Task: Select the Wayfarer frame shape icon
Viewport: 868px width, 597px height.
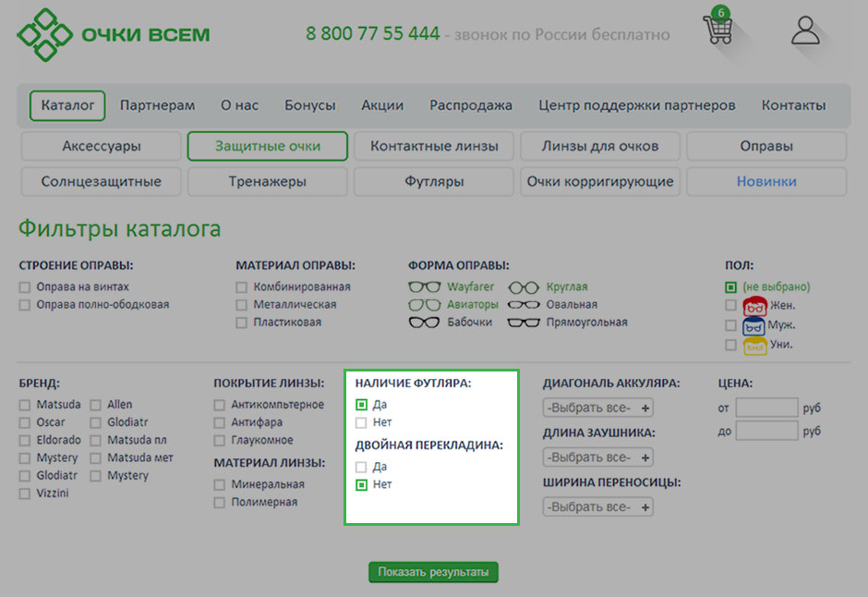Action: coord(425,286)
